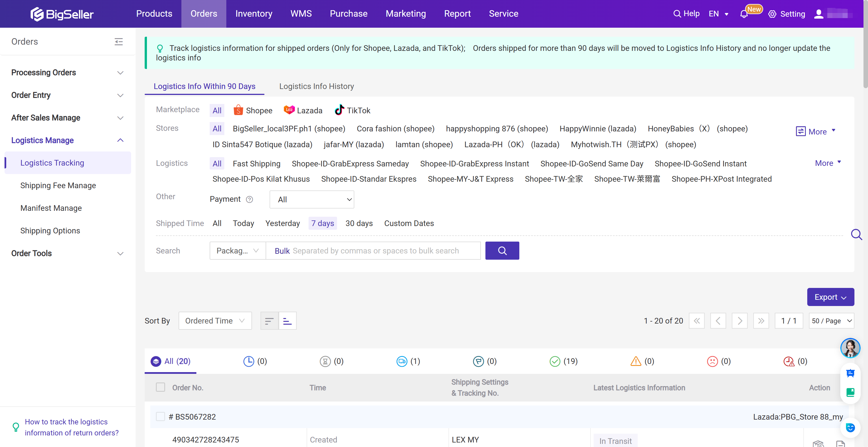
Task: Click the search magnifier on the right edge
Action: tap(857, 235)
